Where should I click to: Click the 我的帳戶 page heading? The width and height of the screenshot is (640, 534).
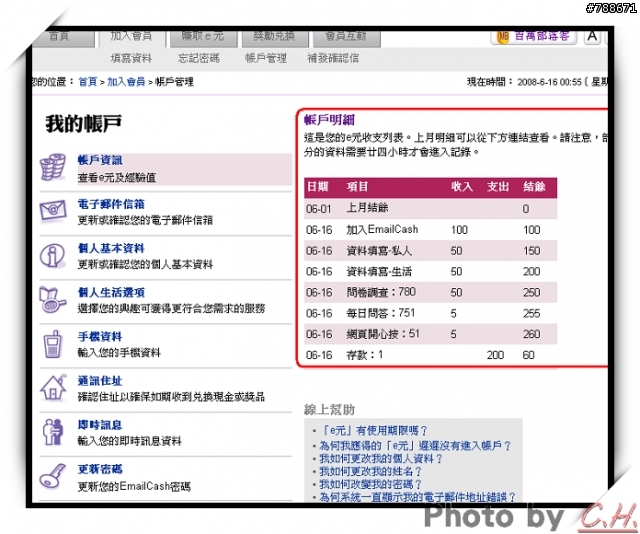tap(83, 124)
